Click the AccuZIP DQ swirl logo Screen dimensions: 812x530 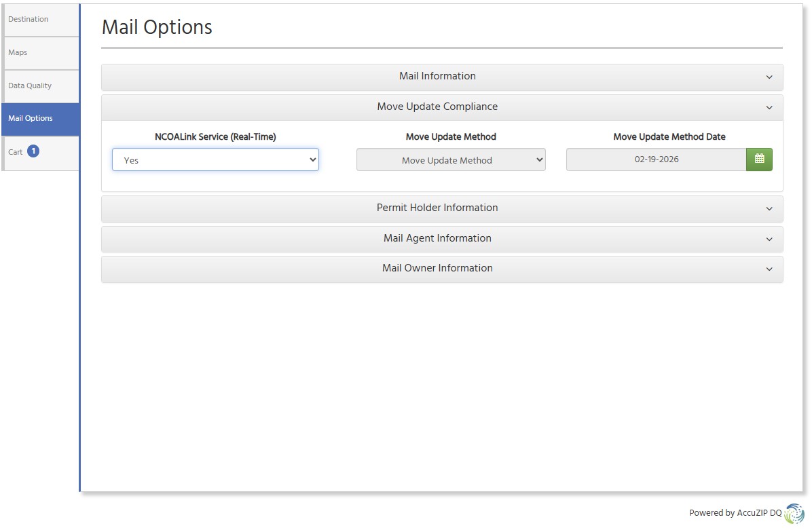click(x=793, y=513)
